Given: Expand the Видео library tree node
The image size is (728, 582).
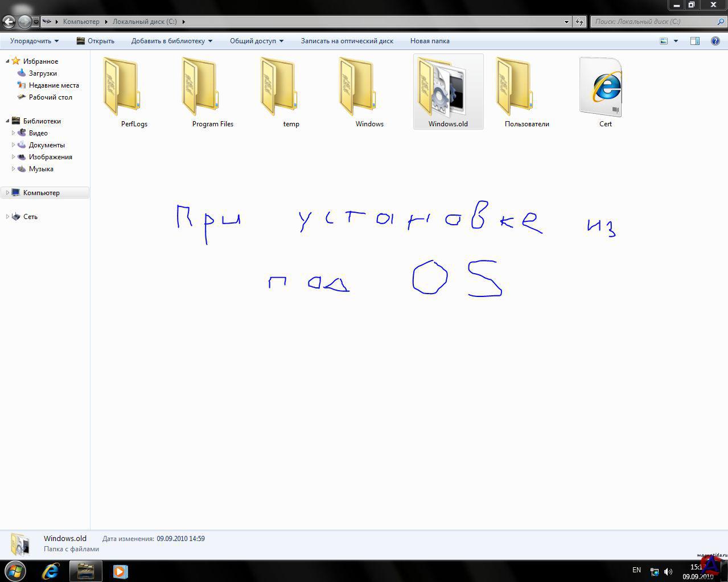Looking at the screenshot, I should [14, 133].
